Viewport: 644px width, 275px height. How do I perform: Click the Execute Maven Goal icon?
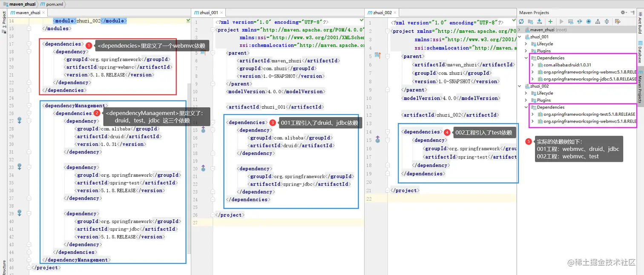(x=571, y=21)
